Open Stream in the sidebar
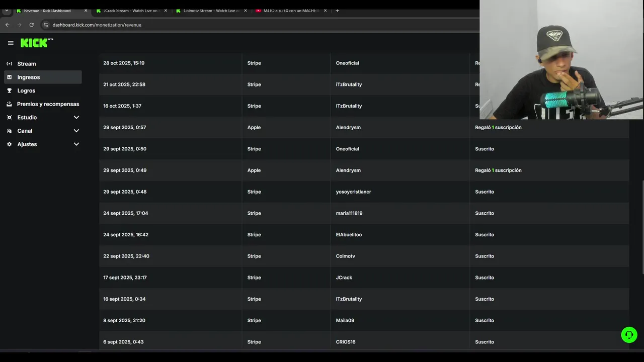644x362 pixels. click(x=43, y=64)
